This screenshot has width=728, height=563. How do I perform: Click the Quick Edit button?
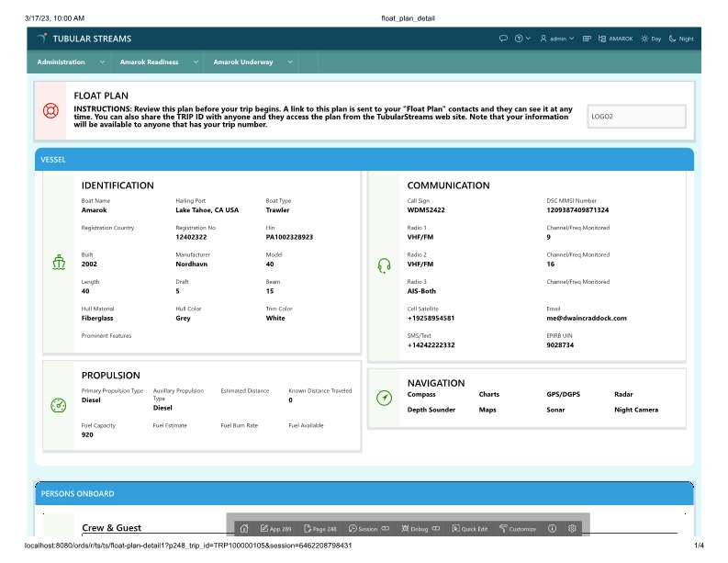470,529
